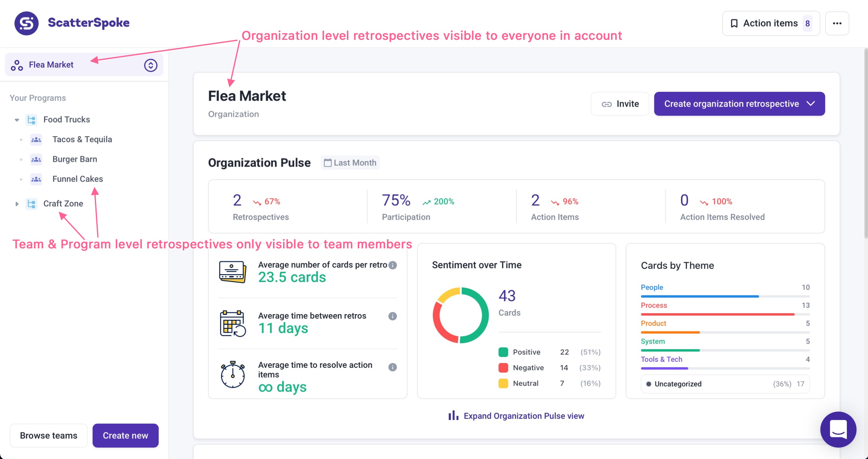This screenshot has width=868, height=459.
Task: Open the three-dot more options menu
Action: pyautogui.click(x=837, y=23)
